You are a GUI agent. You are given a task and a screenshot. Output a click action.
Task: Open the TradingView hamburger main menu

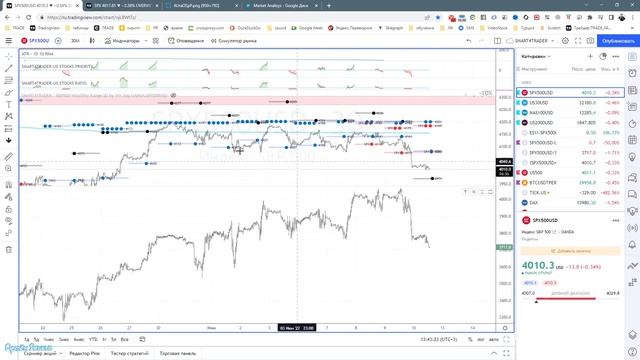tap(9, 41)
